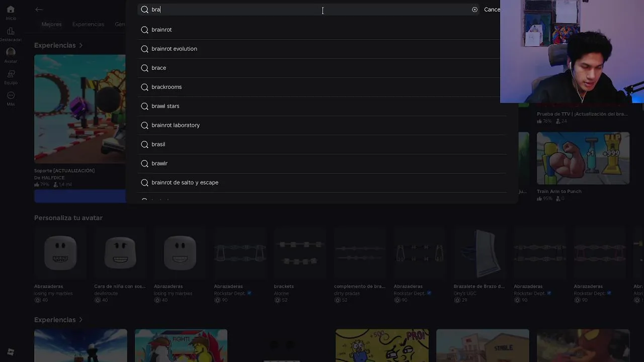Cancel the search
Viewport: 644px width, 362px height.
pos(492,10)
